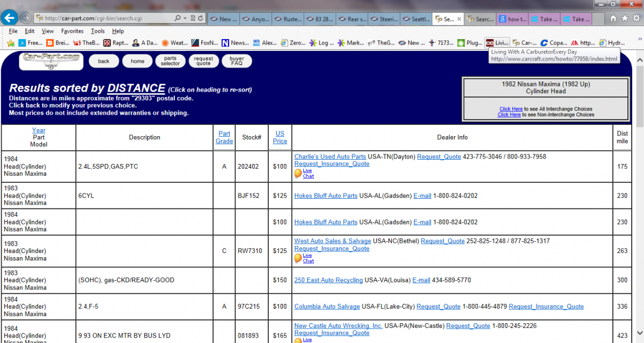Open the 'A Da...' favorites bar bookmark
The image size is (644, 343).
144,43
